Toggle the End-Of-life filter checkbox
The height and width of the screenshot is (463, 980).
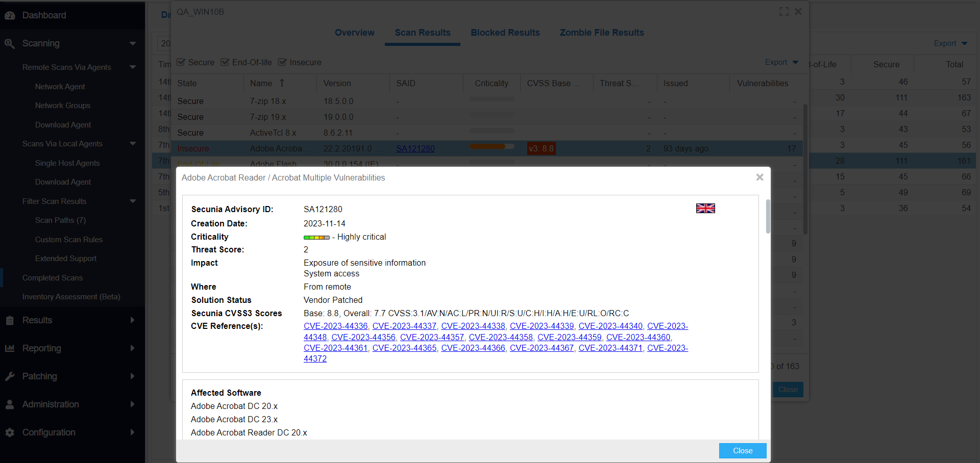point(225,62)
